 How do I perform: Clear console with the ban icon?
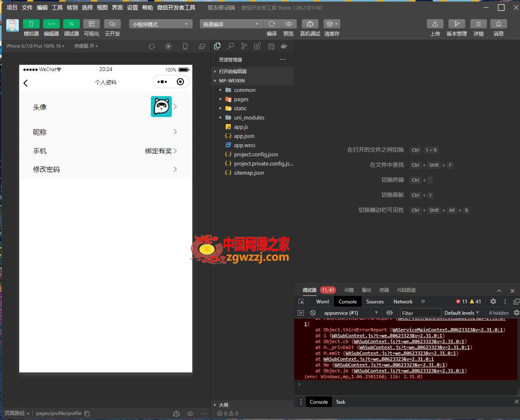[x=313, y=313]
